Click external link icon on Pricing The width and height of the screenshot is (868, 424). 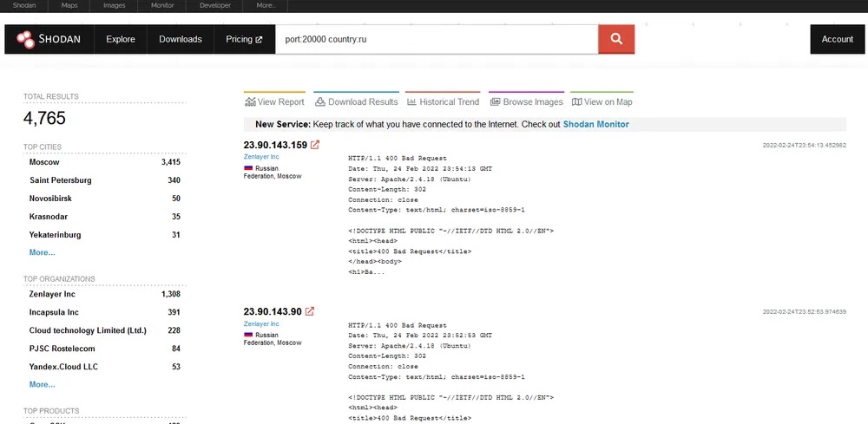(259, 40)
